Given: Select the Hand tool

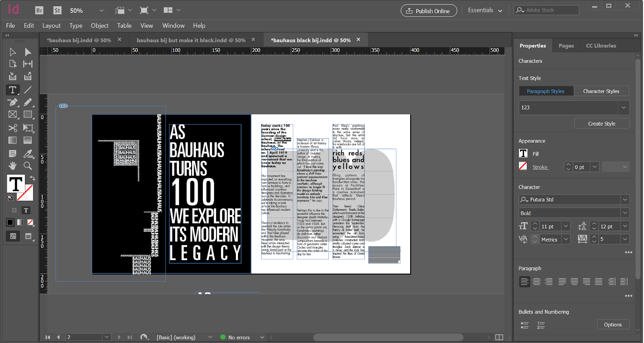Looking at the screenshot, I should point(13,166).
